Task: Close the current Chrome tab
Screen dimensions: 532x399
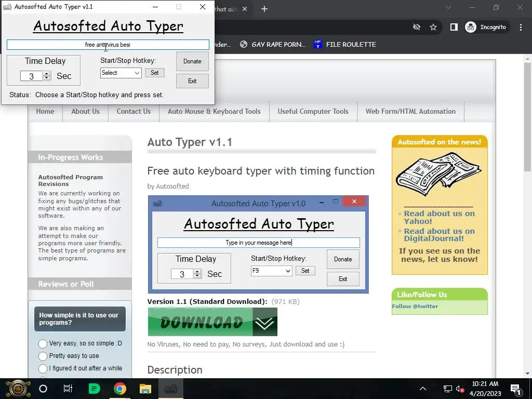Action: (245, 9)
